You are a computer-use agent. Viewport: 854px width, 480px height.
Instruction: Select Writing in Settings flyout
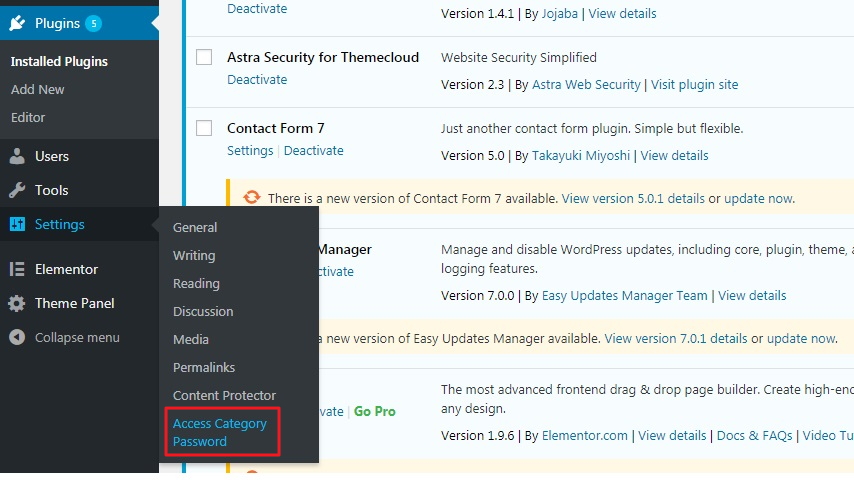pyautogui.click(x=194, y=256)
